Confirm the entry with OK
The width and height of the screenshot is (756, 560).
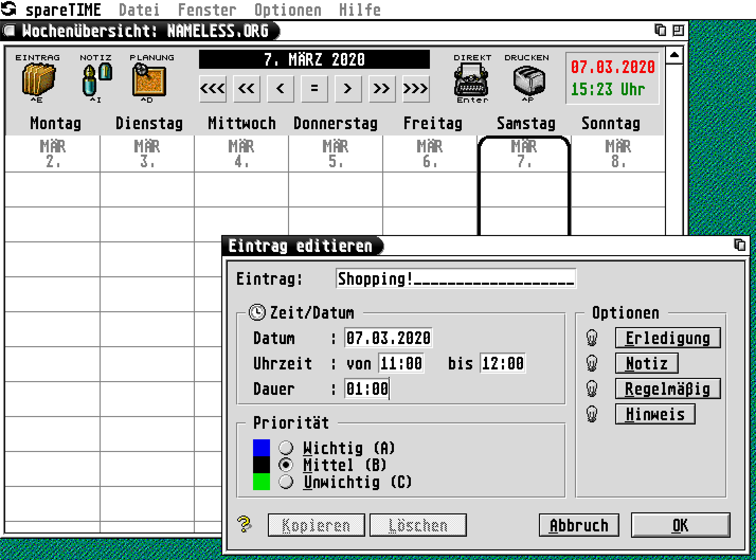pyautogui.click(x=680, y=525)
